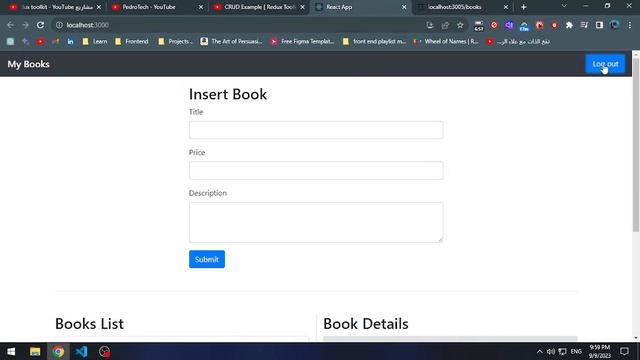The width and height of the screenshot is (640, 360).
Task: Show hidden system tray icons
Action: pos(540,351)
